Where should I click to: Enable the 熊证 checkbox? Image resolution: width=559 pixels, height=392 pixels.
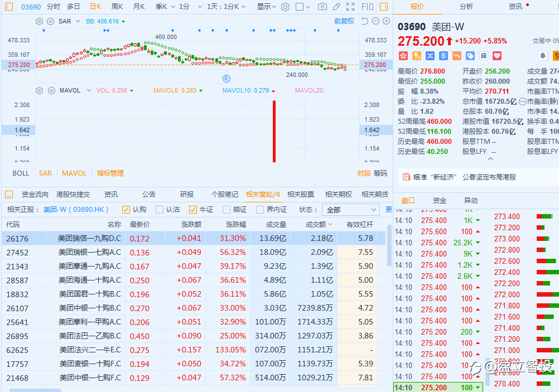pos(227,210)
